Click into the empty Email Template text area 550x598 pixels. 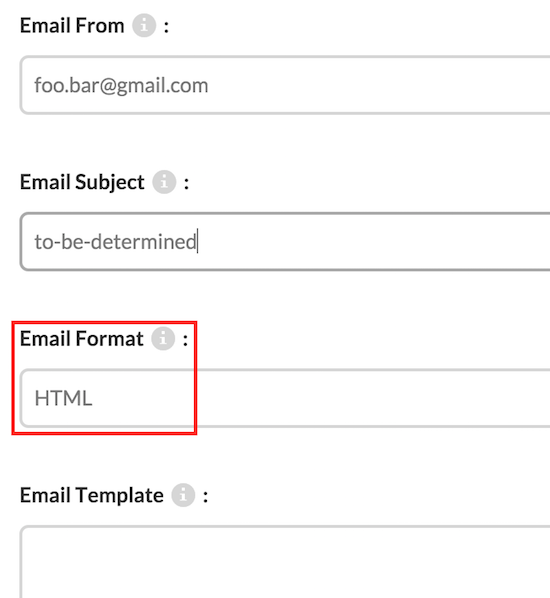tap(285, 562)
